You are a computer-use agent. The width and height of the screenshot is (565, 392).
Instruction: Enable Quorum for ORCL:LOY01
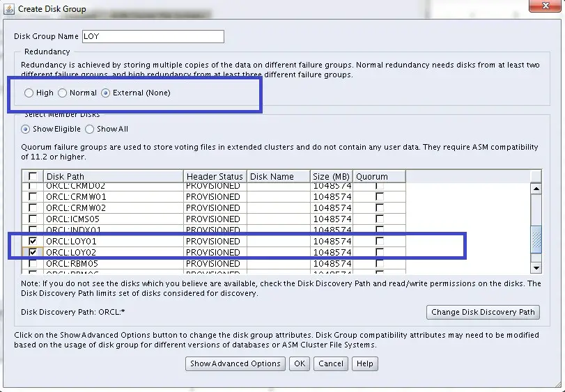click(x=380, y=241)
